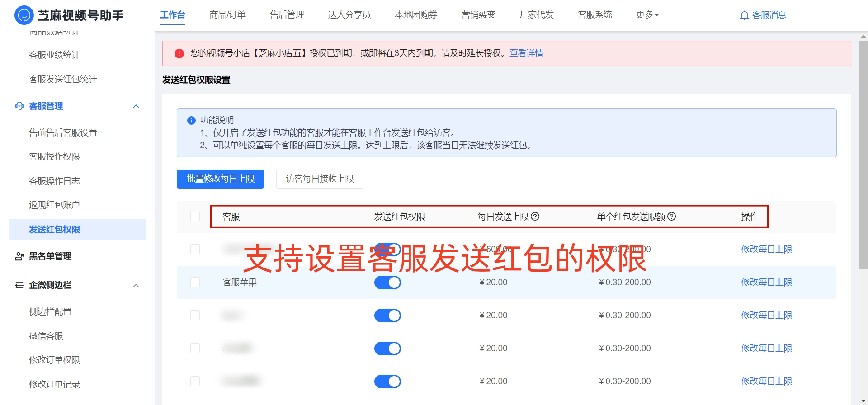Open 客服业绩统计 in the sidebar
Screen dimensions: 868x405
coord(54,55)
